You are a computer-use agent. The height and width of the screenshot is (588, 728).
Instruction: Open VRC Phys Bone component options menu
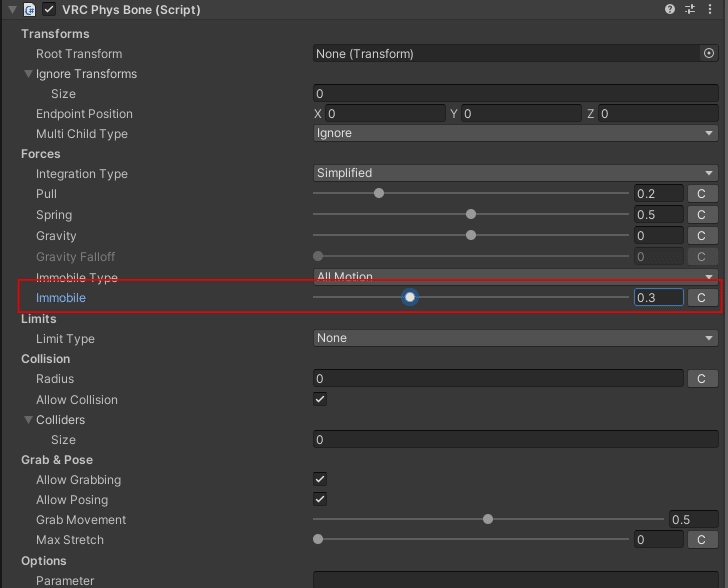click(x=710, y=9)
